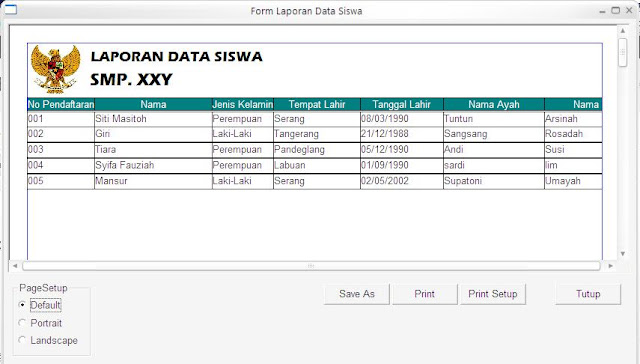Click the LAPORAN DATA SISWA report title

click(x=176, y=56)
